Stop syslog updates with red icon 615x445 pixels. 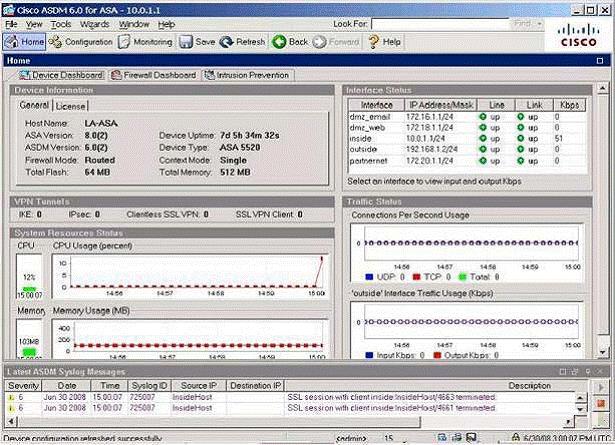[x=601, y=403]
